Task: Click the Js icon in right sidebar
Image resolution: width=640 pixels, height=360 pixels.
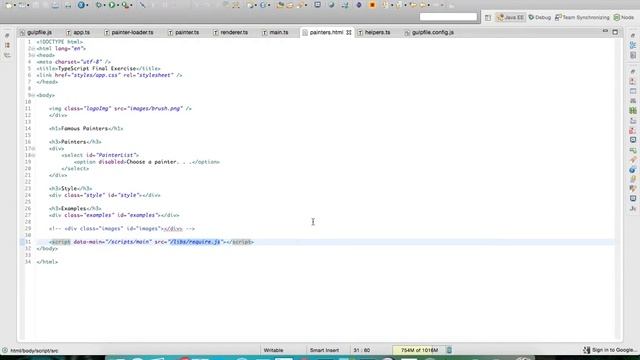Action: (x=633, y=209)
